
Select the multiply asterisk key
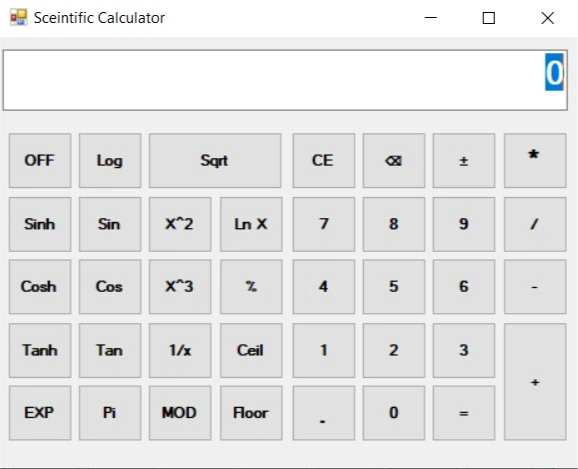pyautogui.click(x=535, y=161)
